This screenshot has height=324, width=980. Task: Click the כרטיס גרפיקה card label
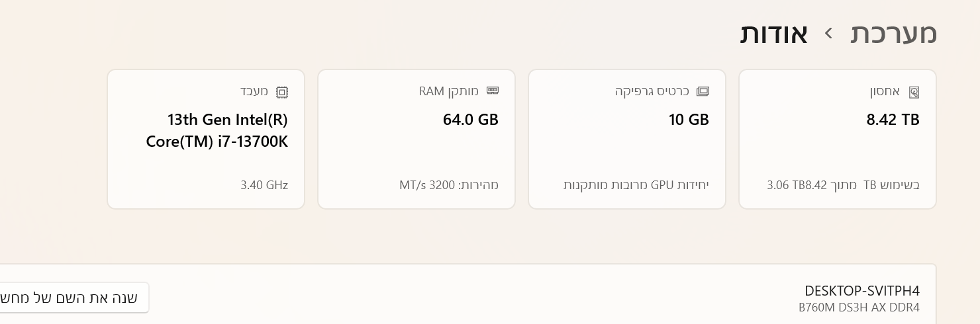[652, 91]
